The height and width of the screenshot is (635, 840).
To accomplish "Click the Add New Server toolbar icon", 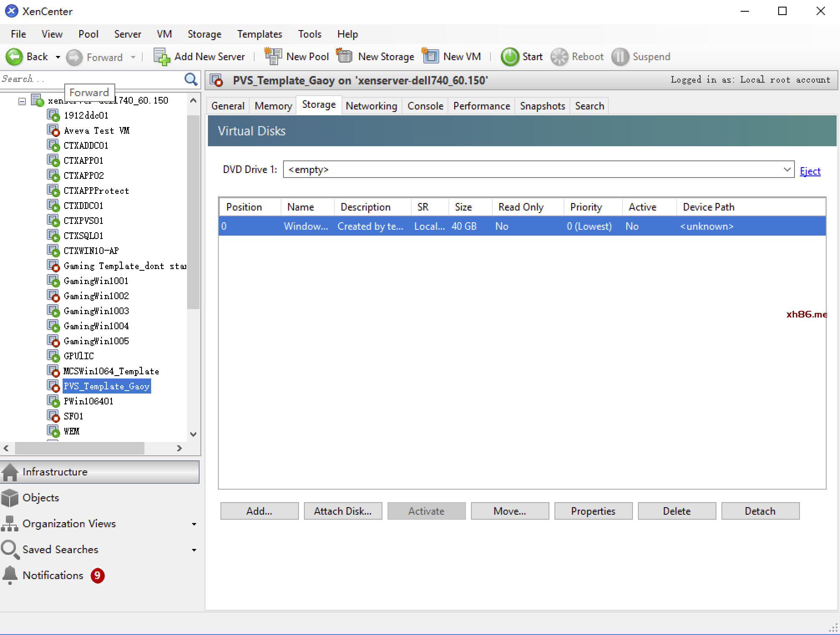I will point(163,57).
